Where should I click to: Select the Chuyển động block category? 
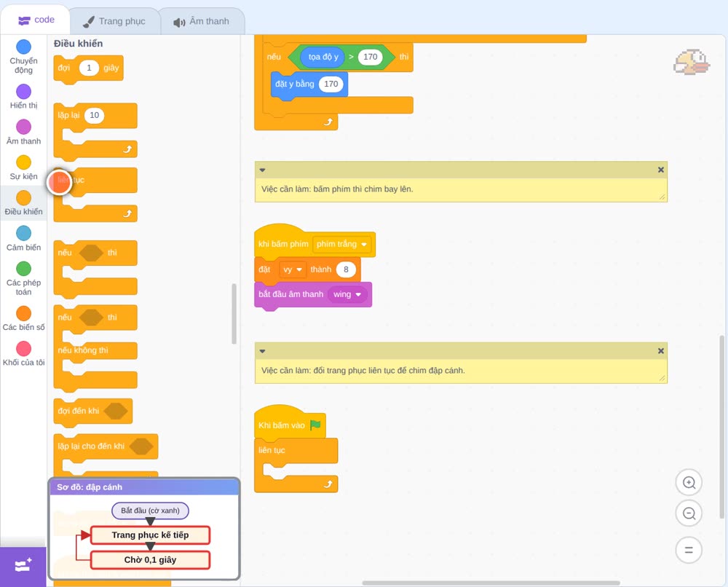(x=23, y=57)
